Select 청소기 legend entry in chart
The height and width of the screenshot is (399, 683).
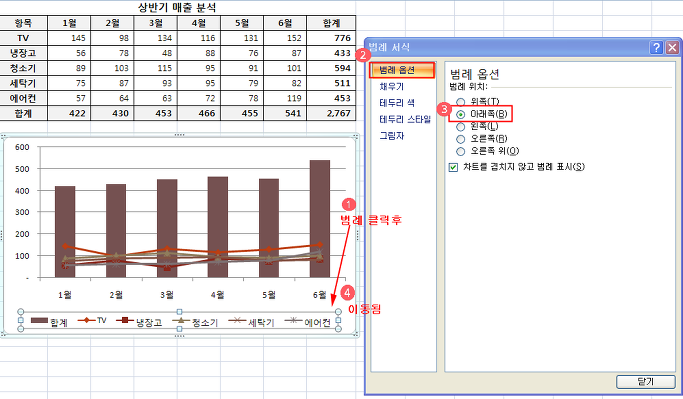coord(195,322)
